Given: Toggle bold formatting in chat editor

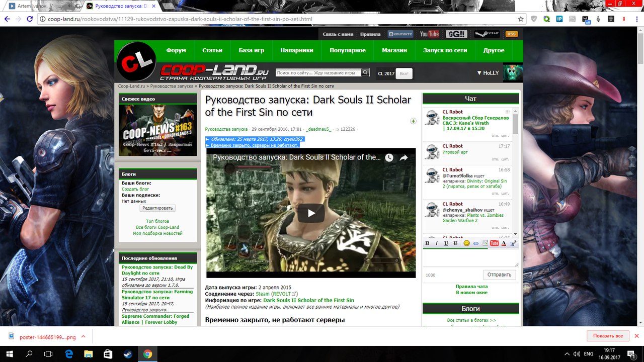Looking at the screenshot, I should click(428, 243).
